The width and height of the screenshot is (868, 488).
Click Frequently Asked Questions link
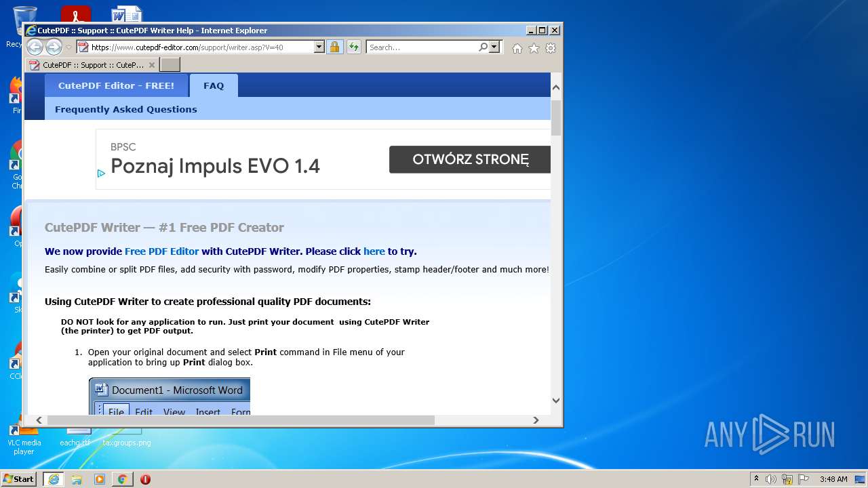click(126, 109)
